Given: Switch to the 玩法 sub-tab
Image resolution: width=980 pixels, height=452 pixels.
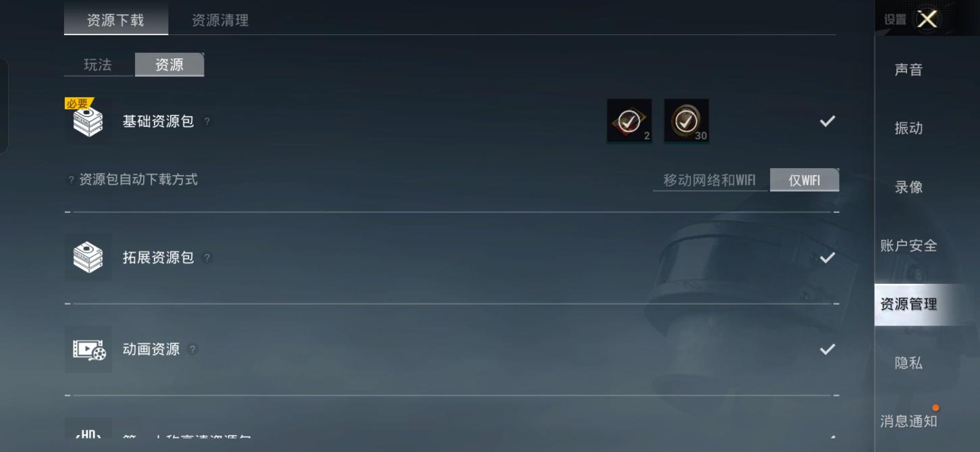Looking at the screenshot, I should tap(98, 65).
